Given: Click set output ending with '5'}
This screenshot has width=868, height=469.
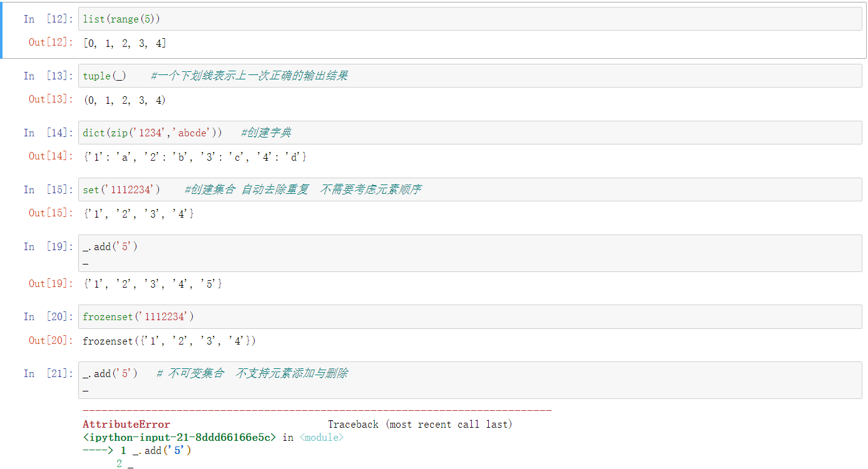Looking at the screenshot, I should [153, 285].
